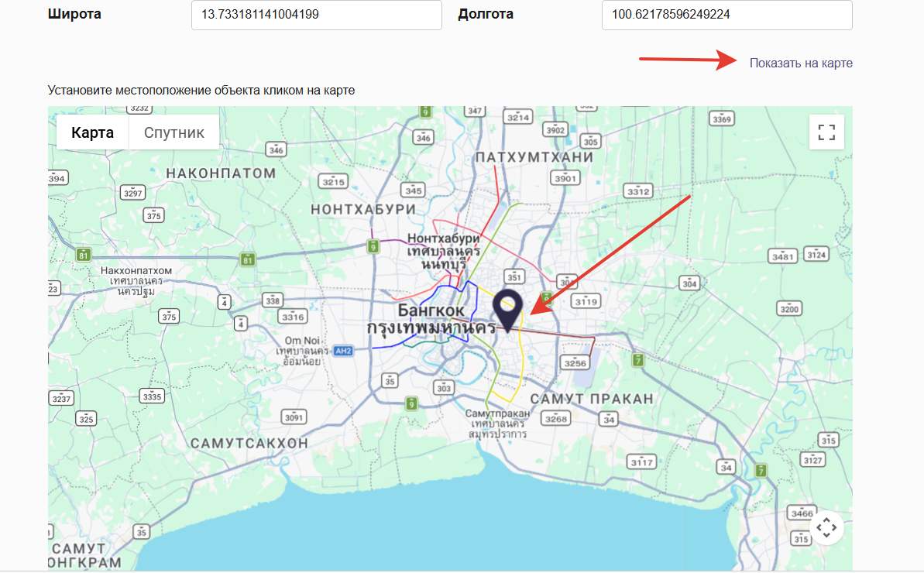Click the САМУТСАКХОН label on the map

point(249,443)
